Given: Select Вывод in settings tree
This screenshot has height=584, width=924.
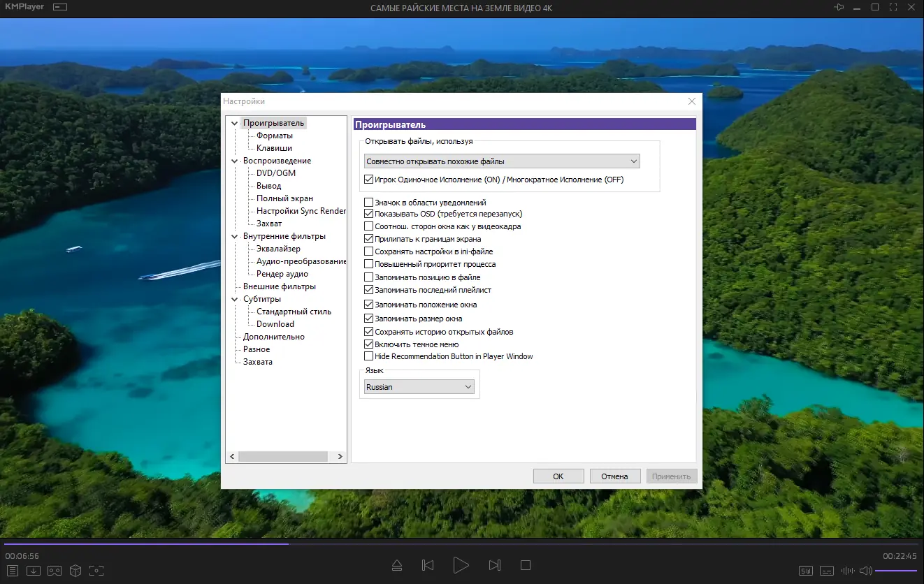Looking at the screenshot, I should pyautogui.click(x=269, y=186).
